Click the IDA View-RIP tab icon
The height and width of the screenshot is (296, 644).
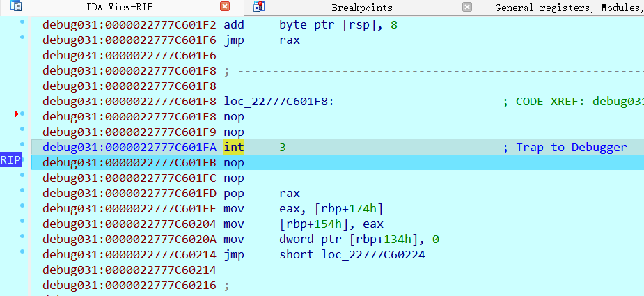tap(15, 6)
